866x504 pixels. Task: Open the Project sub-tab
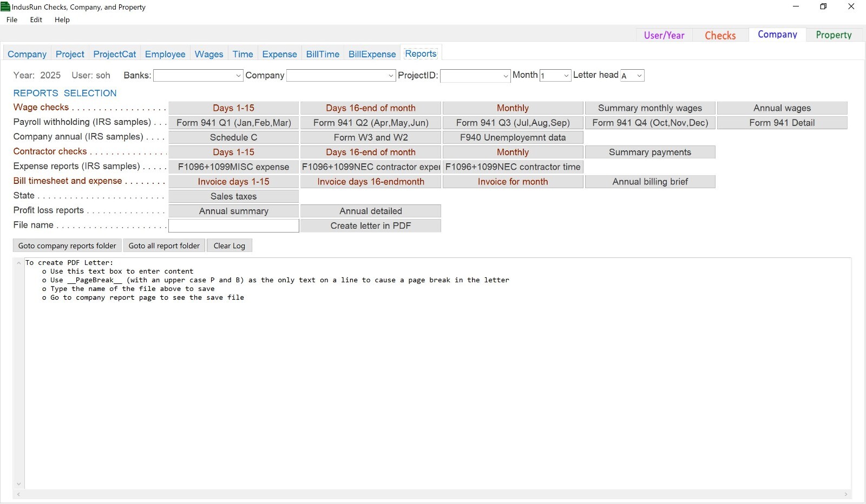click(x=70, y=54)
